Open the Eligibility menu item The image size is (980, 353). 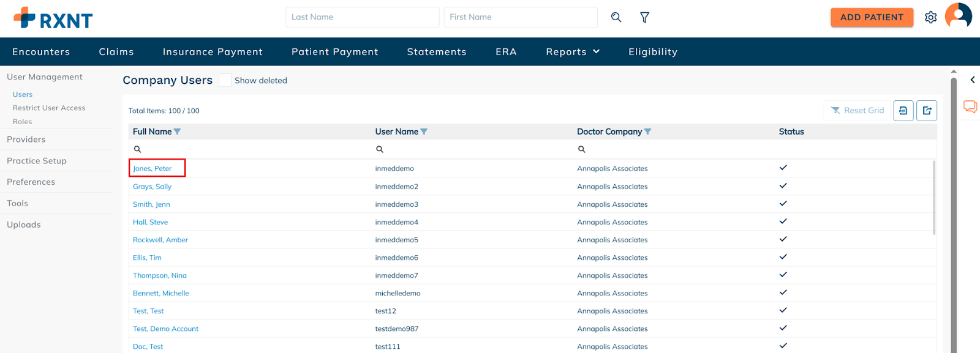click(x=653, y=52)
